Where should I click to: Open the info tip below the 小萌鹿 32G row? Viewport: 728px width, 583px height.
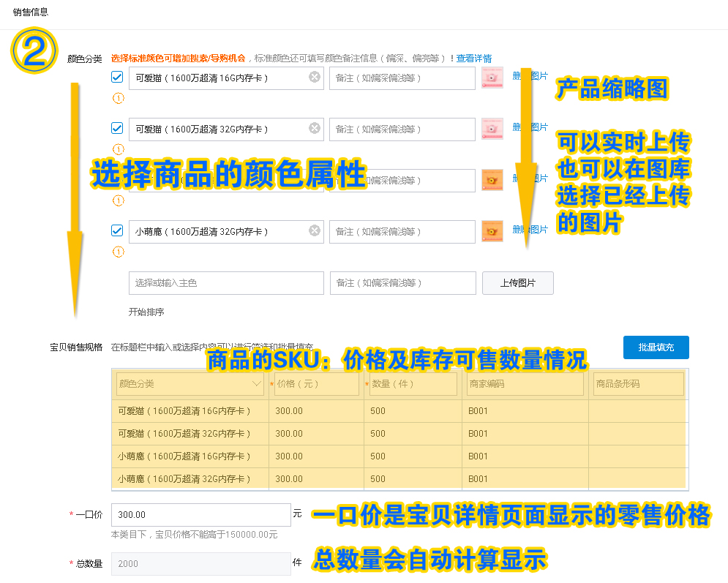click(x=118, y=252)
